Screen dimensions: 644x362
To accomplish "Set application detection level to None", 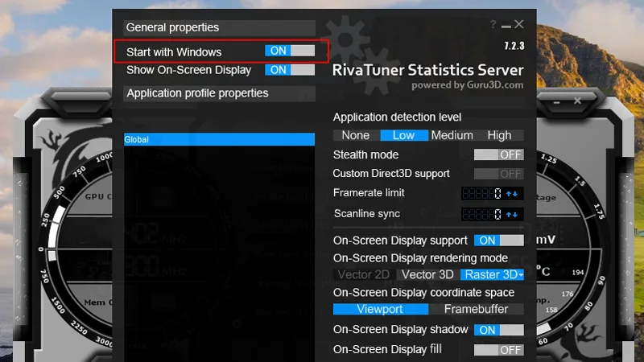I will coord(356,135).
